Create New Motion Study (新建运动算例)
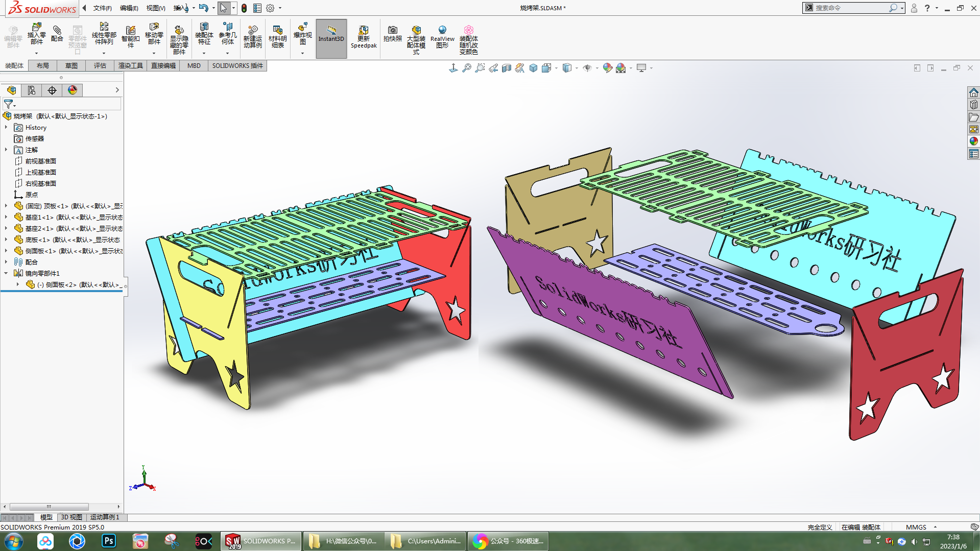The width and height of the screenshot is (980, 551). (x=252, y=36)
